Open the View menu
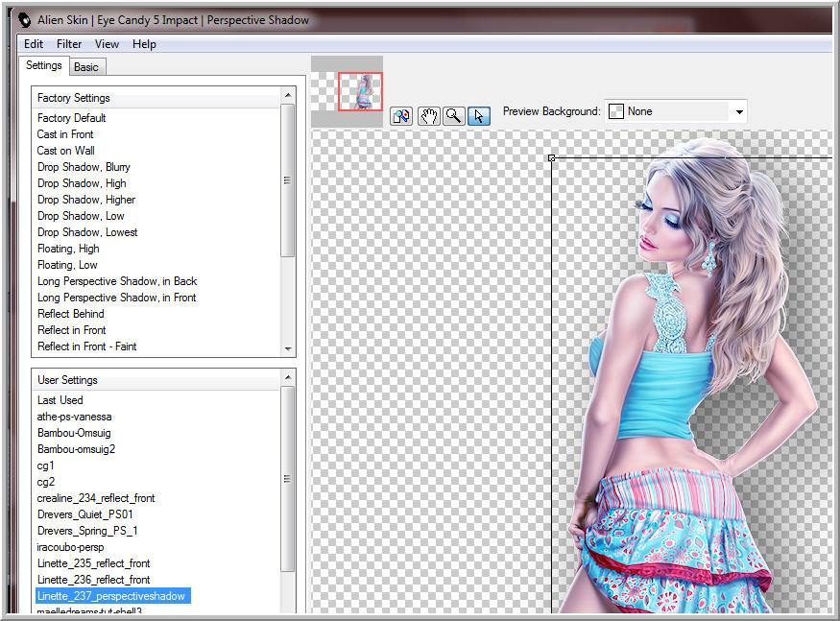Screen dimensions: 840x621 (107, 44)
